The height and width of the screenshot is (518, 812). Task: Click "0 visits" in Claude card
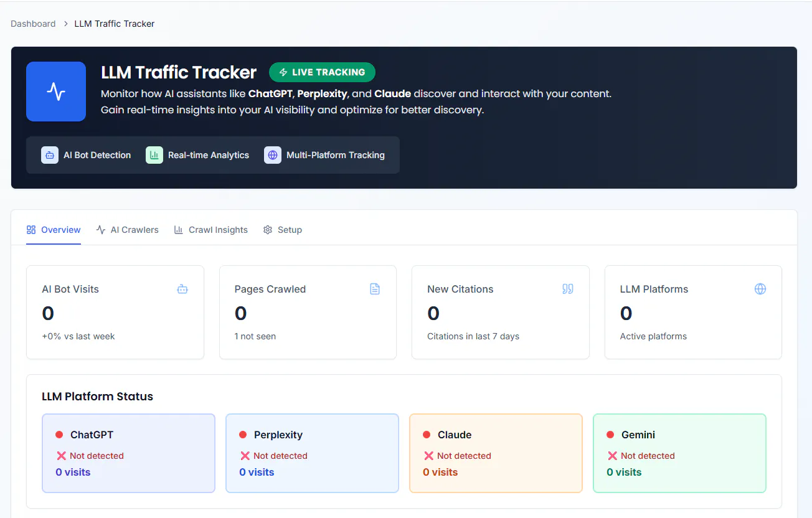coord(440,473)
